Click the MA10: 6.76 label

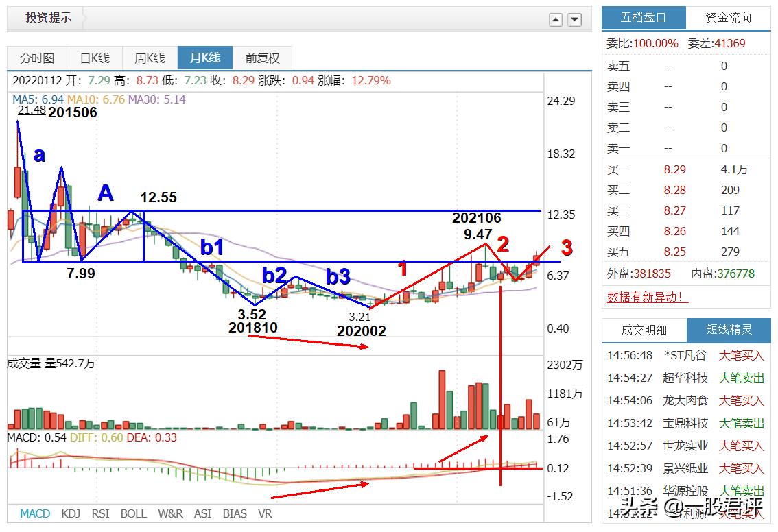point(96,99)
